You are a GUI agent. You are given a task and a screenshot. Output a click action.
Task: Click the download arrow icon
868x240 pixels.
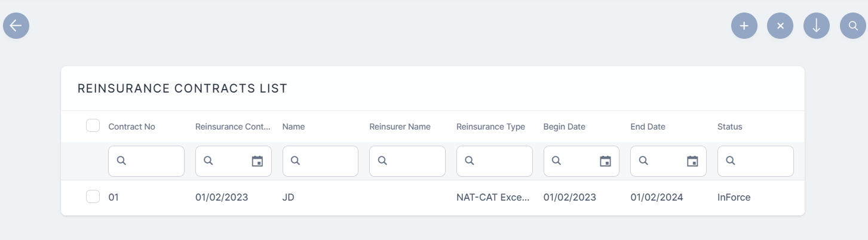tap(816, 26)
